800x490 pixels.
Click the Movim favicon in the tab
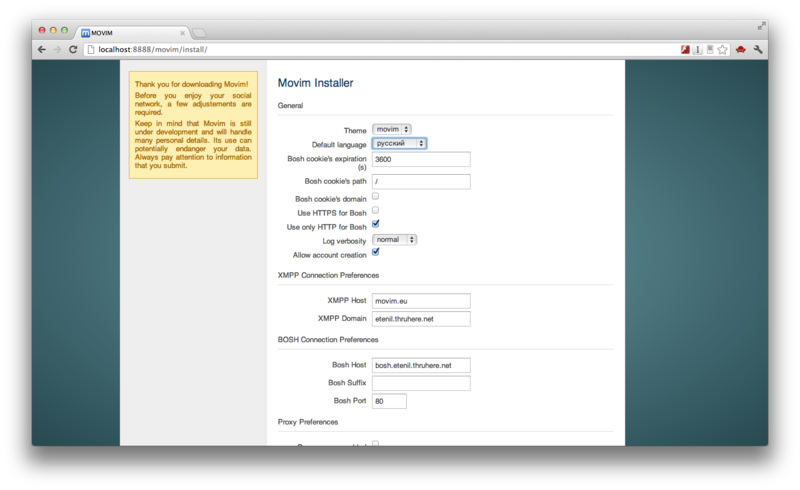(86, 33)
